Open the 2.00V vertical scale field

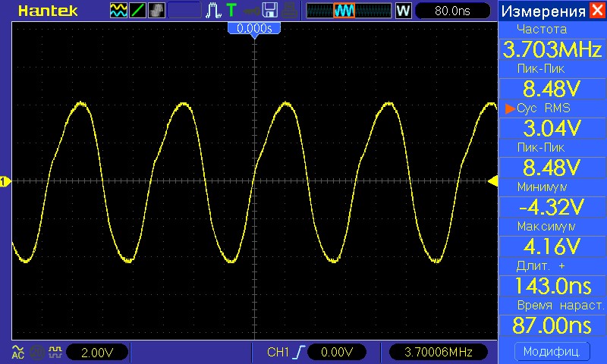97,352
